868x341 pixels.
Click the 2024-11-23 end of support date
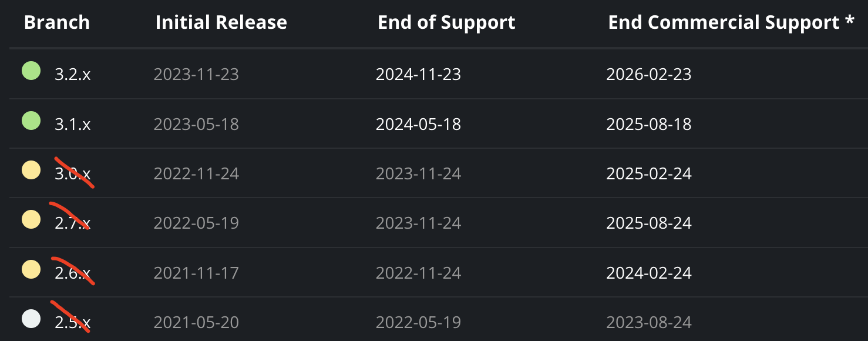click(419, 75)
